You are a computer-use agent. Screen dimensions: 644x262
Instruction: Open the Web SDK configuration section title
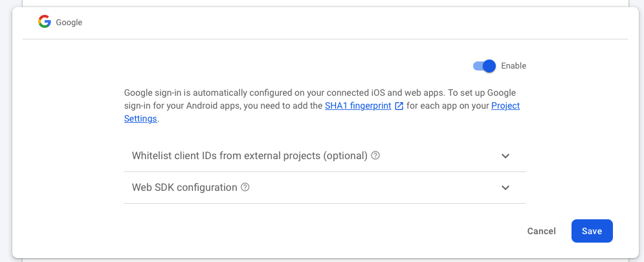point(184,188)
